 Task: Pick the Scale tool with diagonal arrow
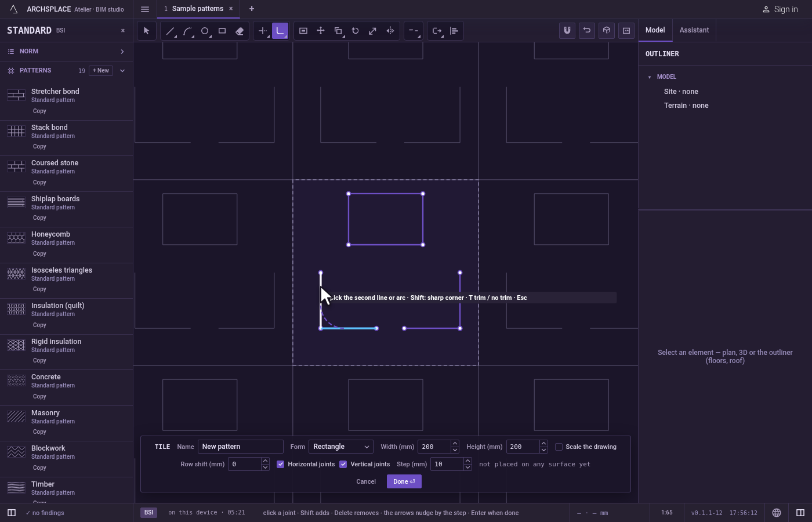coord(373,31)
